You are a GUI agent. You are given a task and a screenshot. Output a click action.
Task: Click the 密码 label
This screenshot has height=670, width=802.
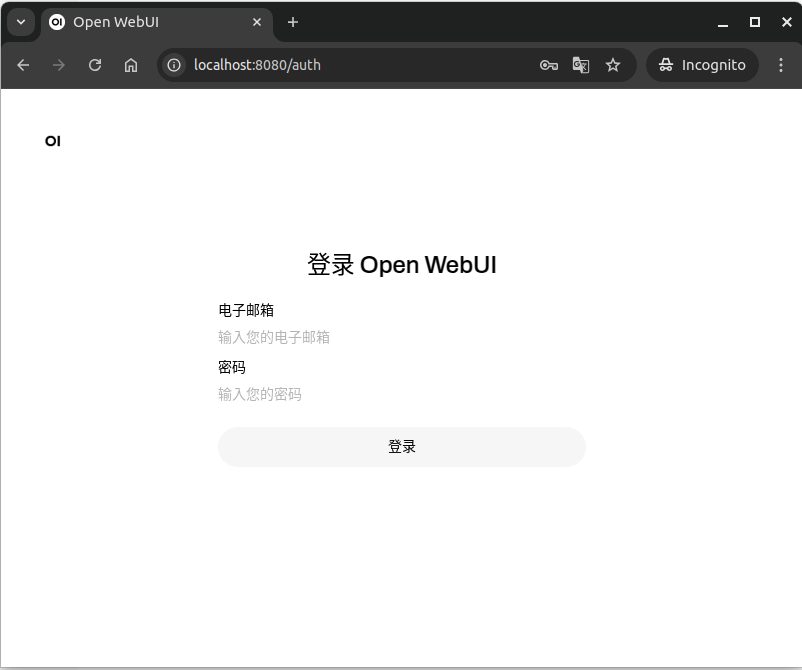point(232,367)
